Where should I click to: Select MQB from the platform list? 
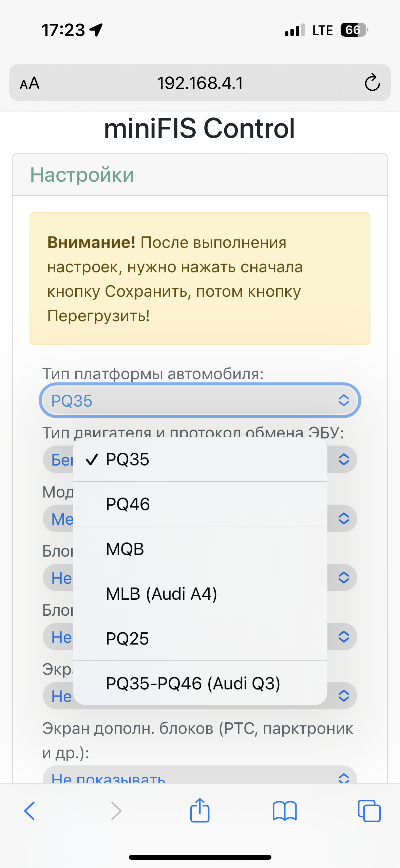pyautogui.click(x=200, y=549)
